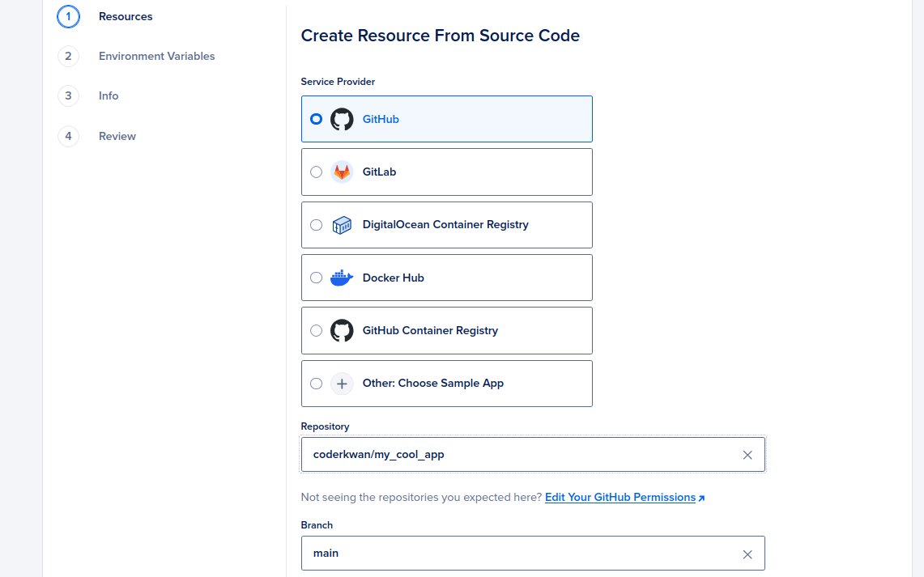Go to the Info step
The image size is (924, 577).
pyautogui.click(x=109, y=95)
